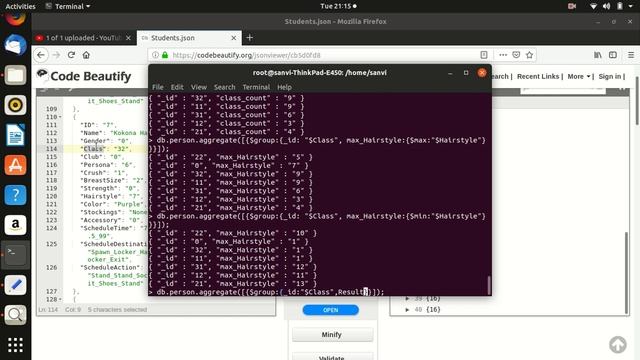
Task: Show Applications grid in dock
Action: click(15, 345)
